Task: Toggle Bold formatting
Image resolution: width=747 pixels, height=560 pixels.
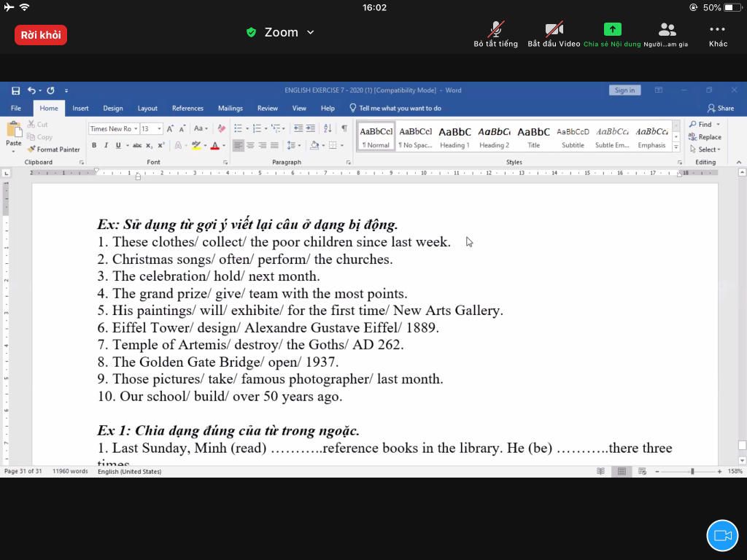Action: (x=94, y=145)
